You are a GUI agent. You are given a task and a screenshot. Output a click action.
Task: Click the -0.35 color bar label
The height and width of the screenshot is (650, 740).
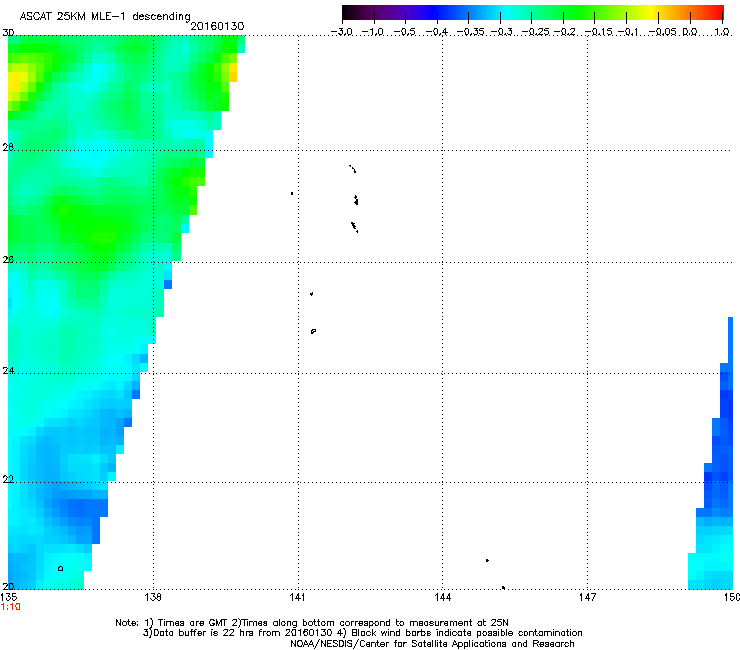(471, 32)
